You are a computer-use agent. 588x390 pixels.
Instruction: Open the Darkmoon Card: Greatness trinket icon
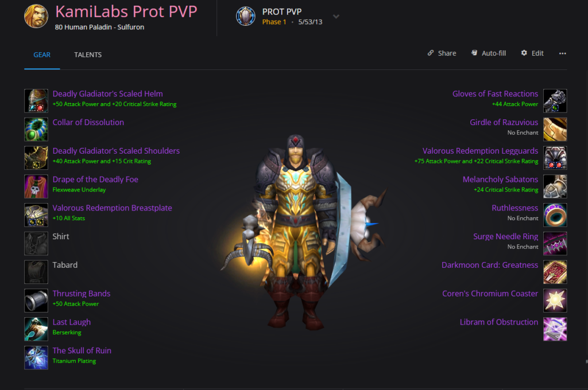[x=555, y=272]
